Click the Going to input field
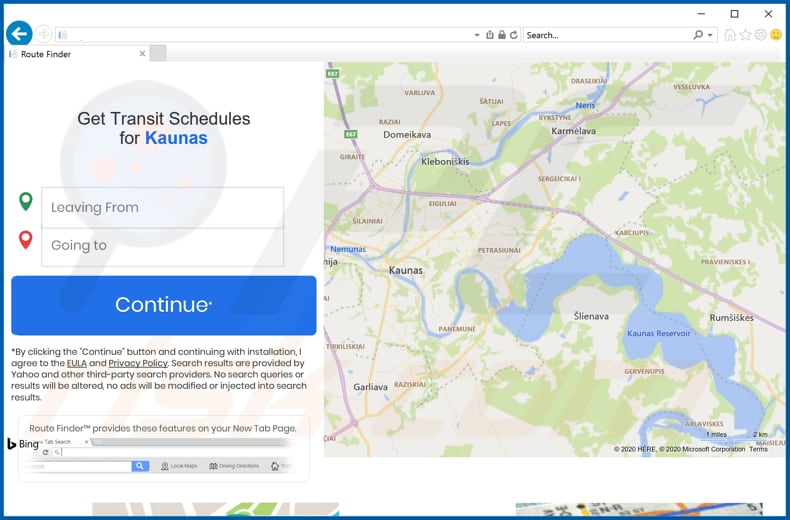Image resolution: width=790 pixels, height=520 pixels. [x=163, y=247]
